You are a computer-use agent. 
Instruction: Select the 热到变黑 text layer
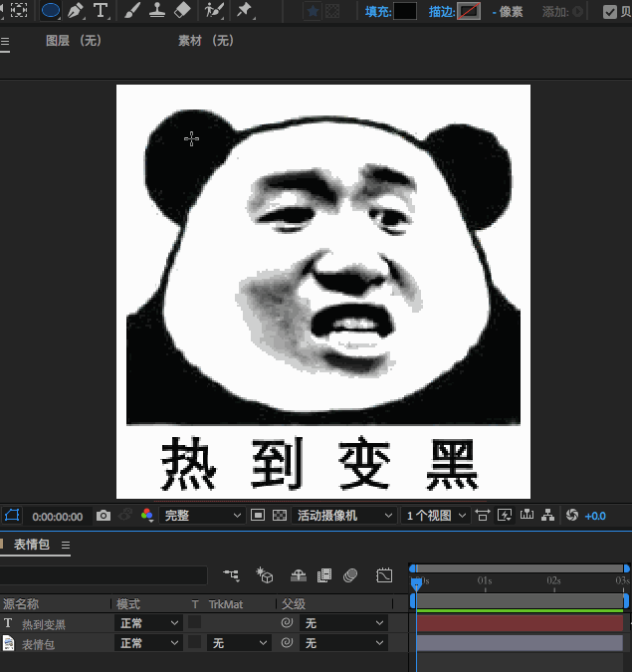click(44, 624)
